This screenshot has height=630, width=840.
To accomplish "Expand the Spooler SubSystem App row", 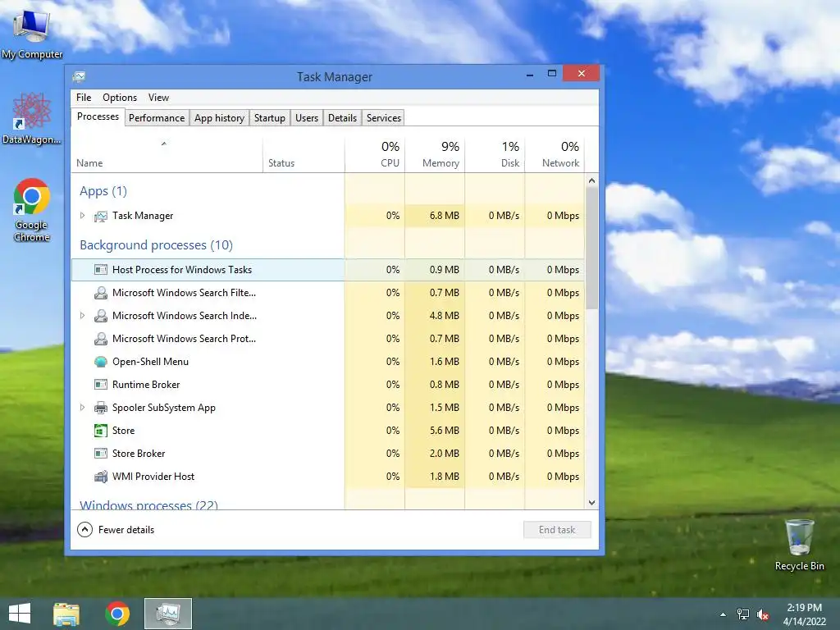I will (x=83, y=407).
